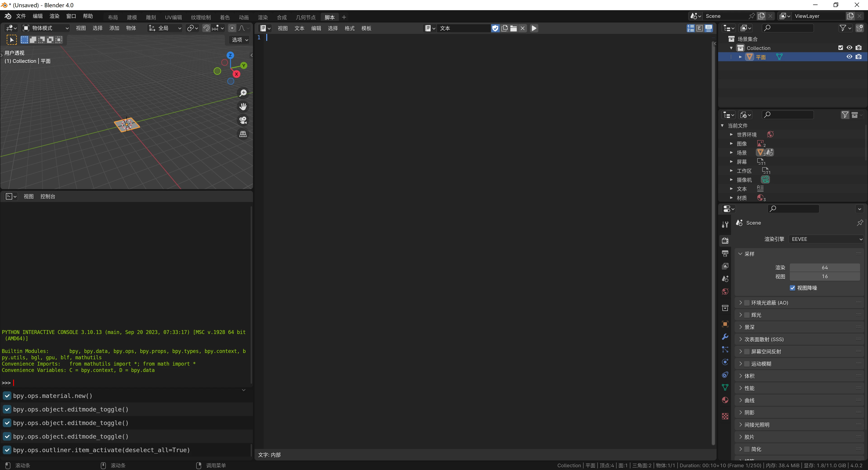The height and width of the screenshot is (470, 868).
Task: Expand the 辉光 section
Action: [741, 315]
